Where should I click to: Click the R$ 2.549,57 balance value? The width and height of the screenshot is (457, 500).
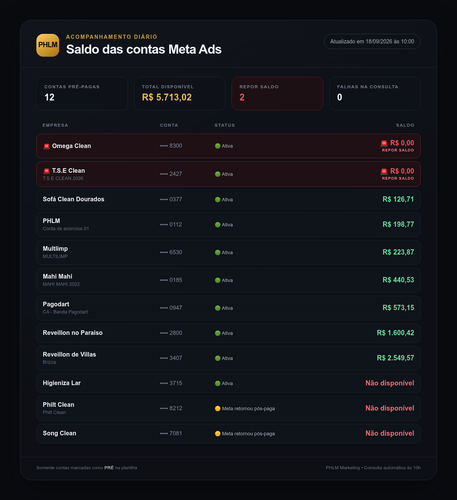coord(396,358)
